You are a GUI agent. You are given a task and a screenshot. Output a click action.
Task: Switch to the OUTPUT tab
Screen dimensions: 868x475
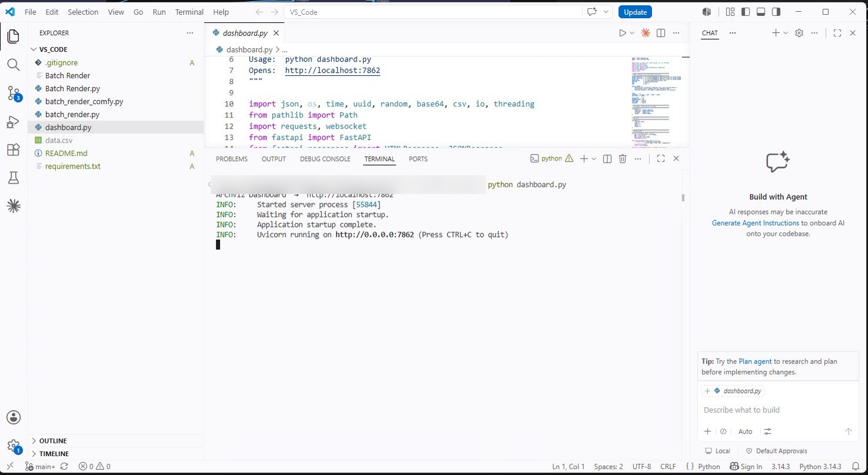tap(274, 159)
